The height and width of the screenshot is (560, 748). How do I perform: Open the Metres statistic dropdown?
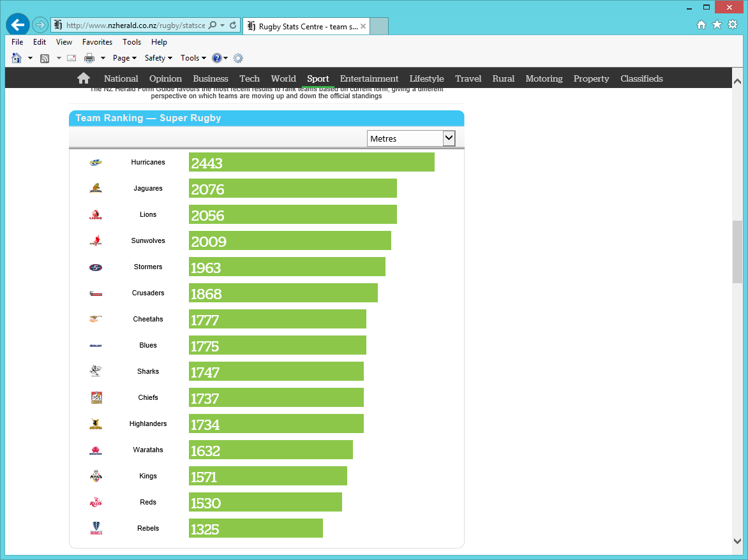pos(411,138)
